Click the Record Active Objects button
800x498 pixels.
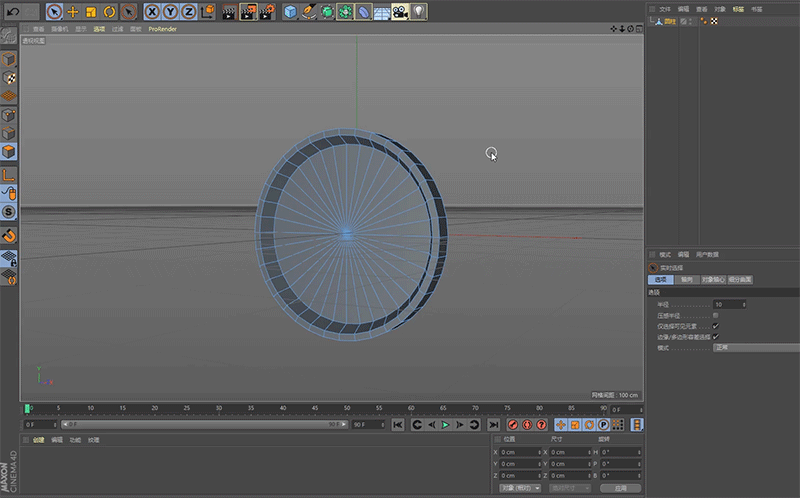pos(513,425)
